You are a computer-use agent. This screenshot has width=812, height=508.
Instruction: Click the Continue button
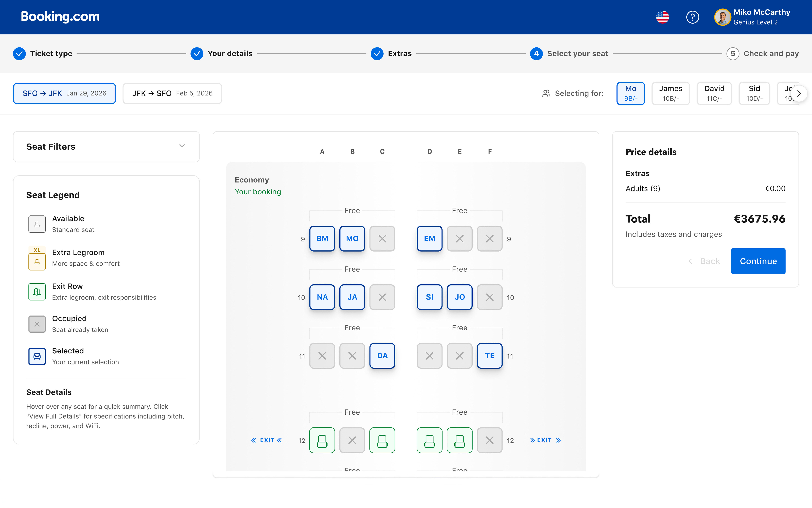click(758, 261)
